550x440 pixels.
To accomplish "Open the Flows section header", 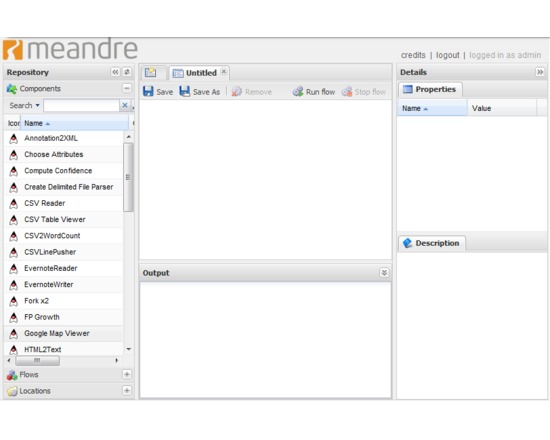I will tap(69, 375).
